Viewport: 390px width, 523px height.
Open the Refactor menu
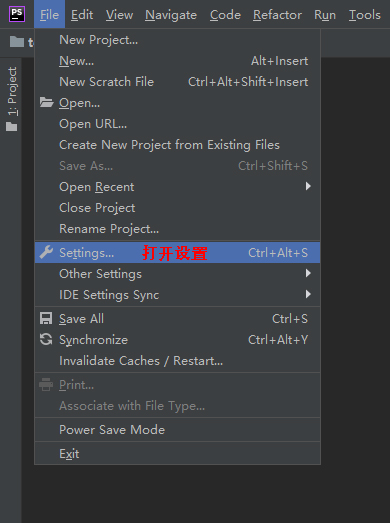point(277,15)
